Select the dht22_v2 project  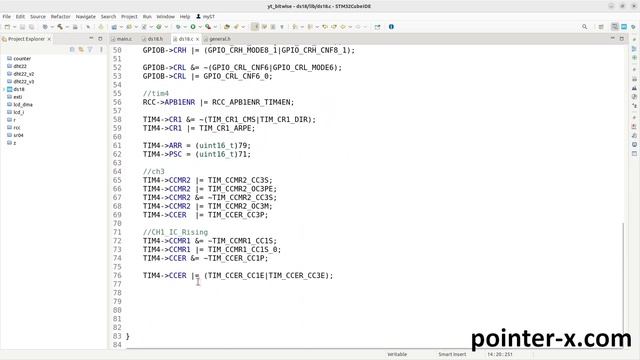[x=24, y=74]
